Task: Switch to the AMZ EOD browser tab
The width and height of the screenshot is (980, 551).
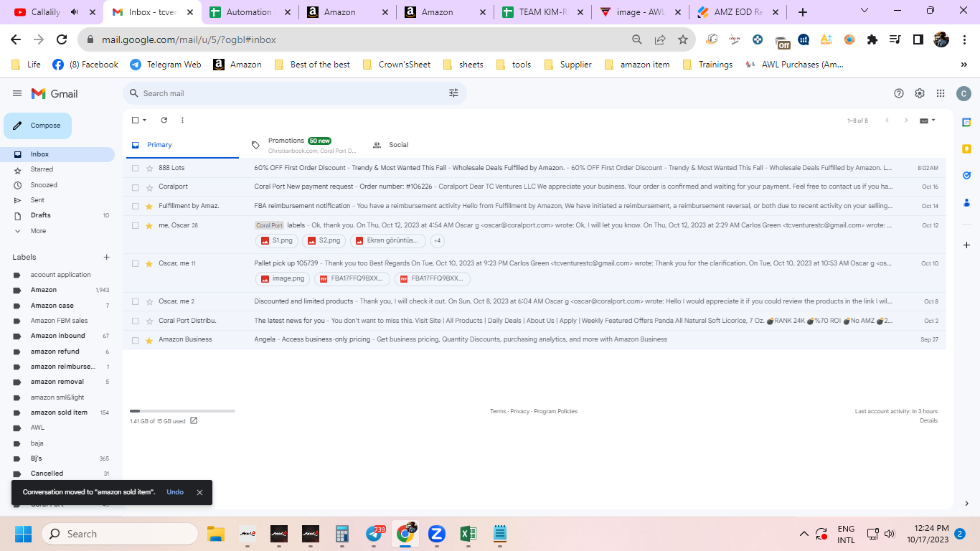Action: pos(738,12)
